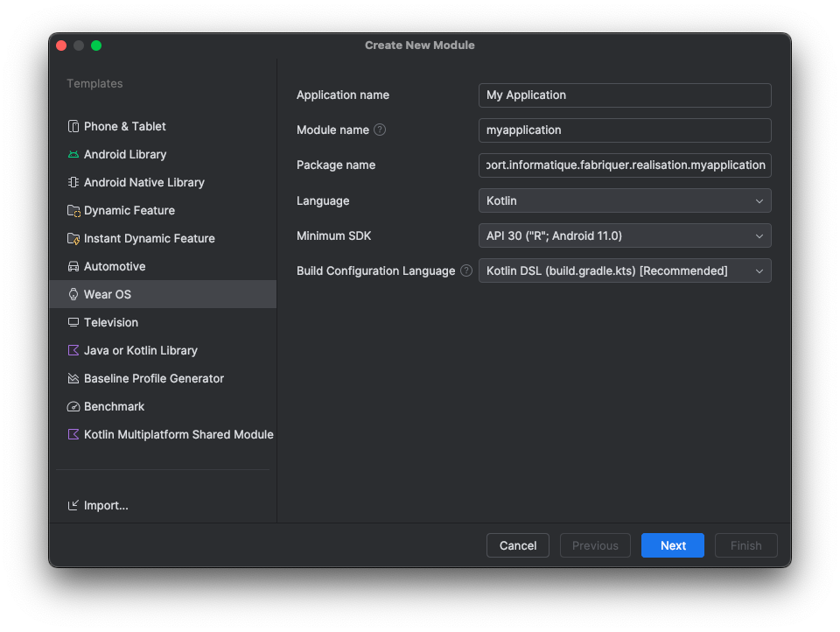Click the Baseline Profile Generator icon
840x632 pixels.
point(73,378)
